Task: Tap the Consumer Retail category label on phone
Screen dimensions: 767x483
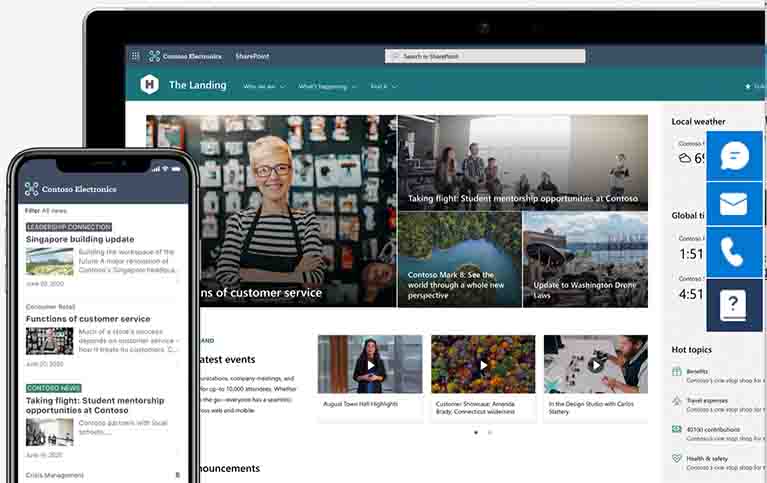Action: (x=50, y=307)
